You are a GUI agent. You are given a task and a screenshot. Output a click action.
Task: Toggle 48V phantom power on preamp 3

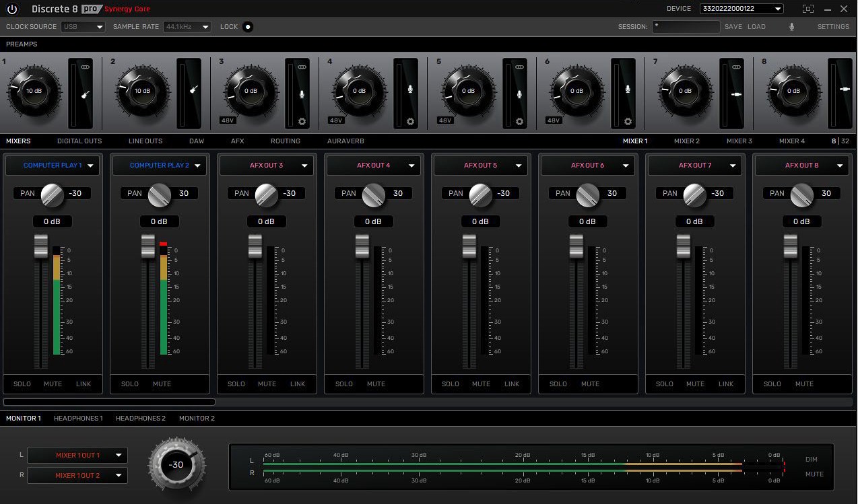pos(227,120)
